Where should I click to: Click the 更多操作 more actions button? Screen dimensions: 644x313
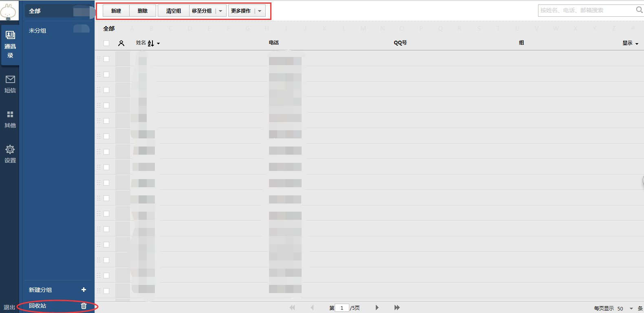(241, 11)
